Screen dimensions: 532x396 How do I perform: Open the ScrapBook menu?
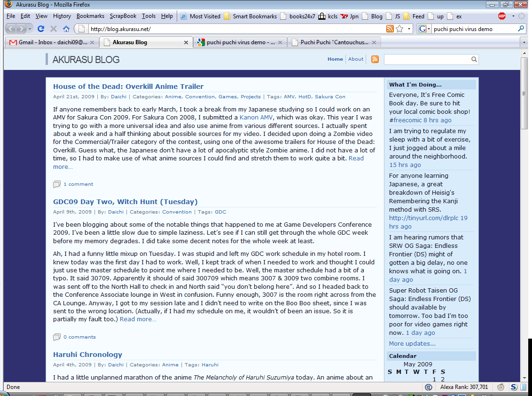point(123,16)
